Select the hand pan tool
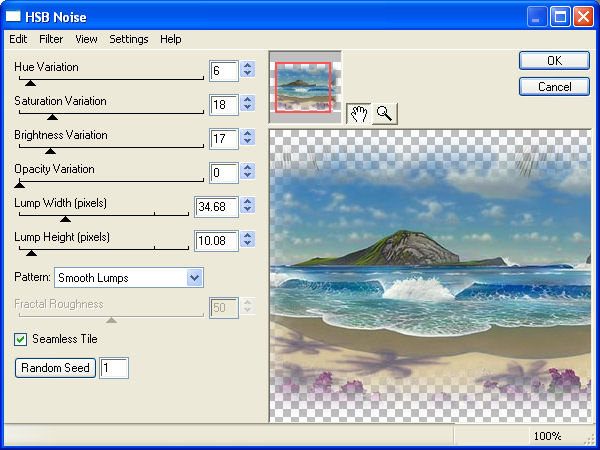This screenshot has height=450, width=600. click(x=359, y=113)
